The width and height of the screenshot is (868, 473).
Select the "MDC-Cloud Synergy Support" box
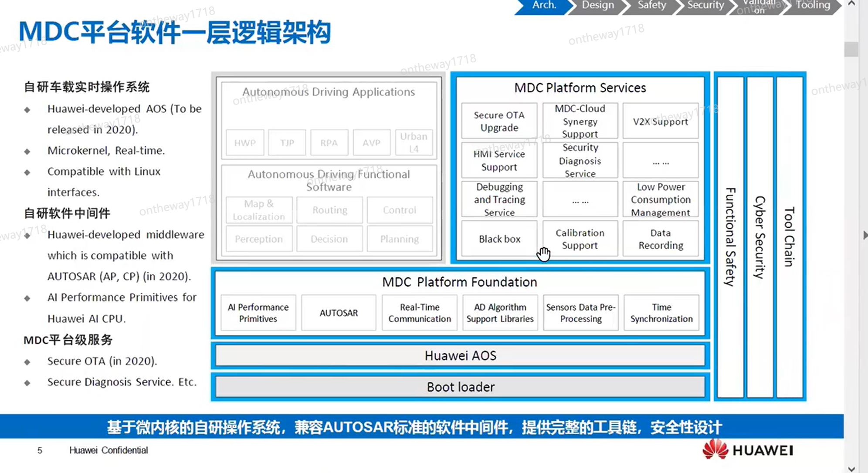580,121
